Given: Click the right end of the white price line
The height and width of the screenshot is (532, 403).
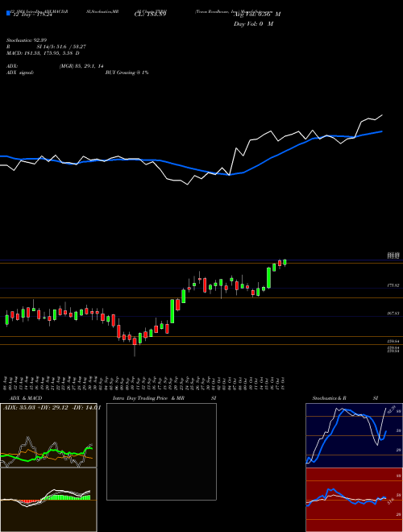Looking at the screenshot, I should (x=382, y=115).
